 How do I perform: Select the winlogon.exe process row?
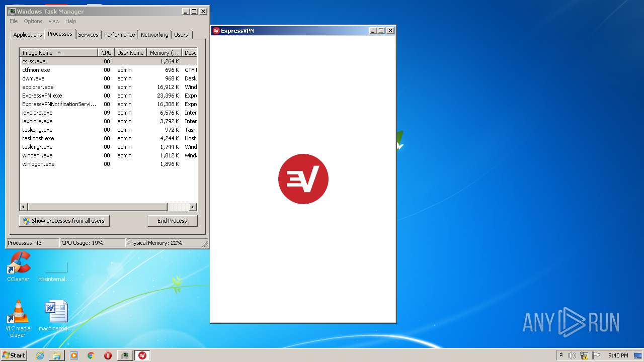coord(108,164)
